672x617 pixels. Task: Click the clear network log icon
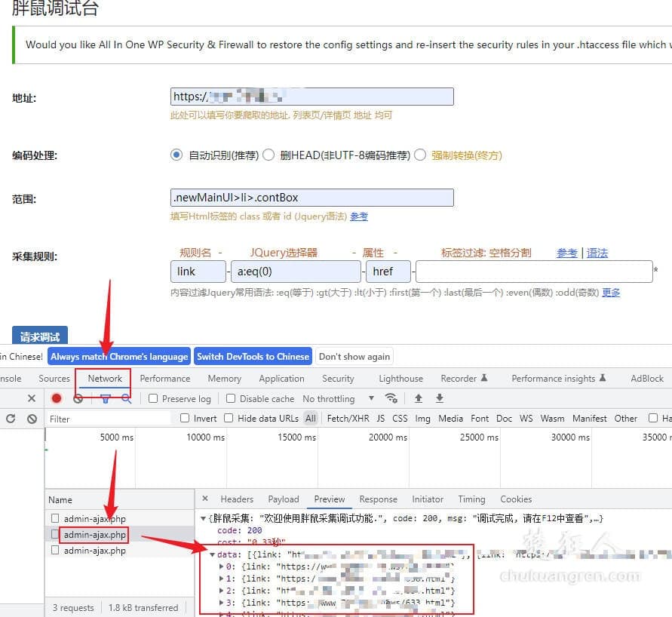[78, 398]
